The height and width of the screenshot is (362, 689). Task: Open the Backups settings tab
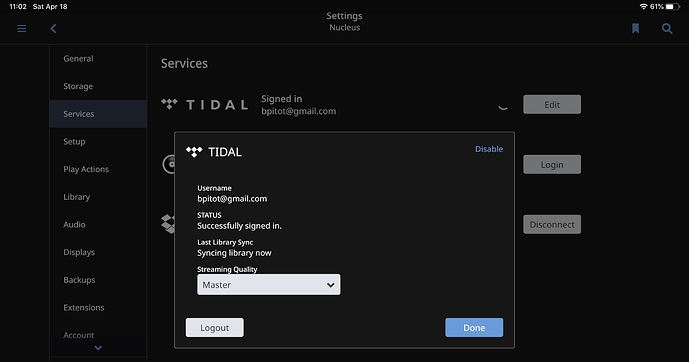[98, 280]
